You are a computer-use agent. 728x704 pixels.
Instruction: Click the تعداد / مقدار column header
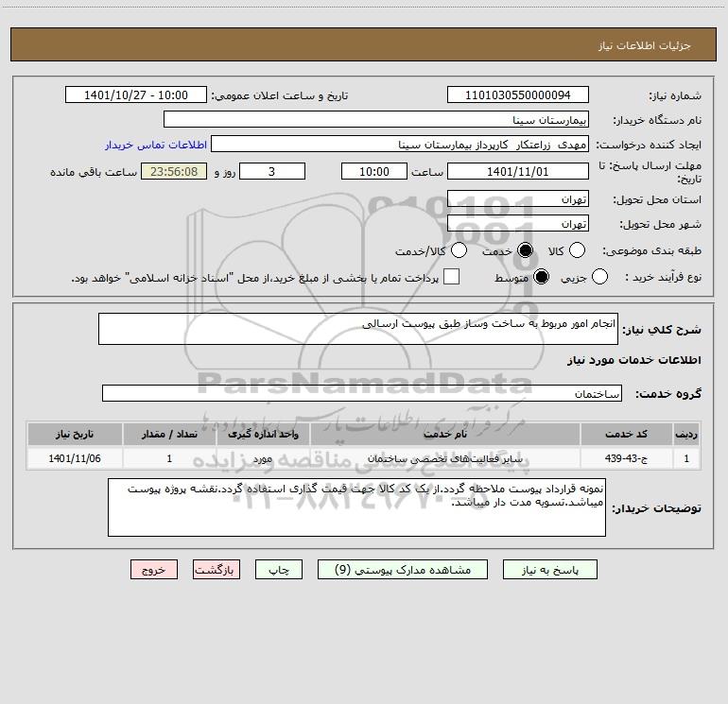tap(169, 435)
